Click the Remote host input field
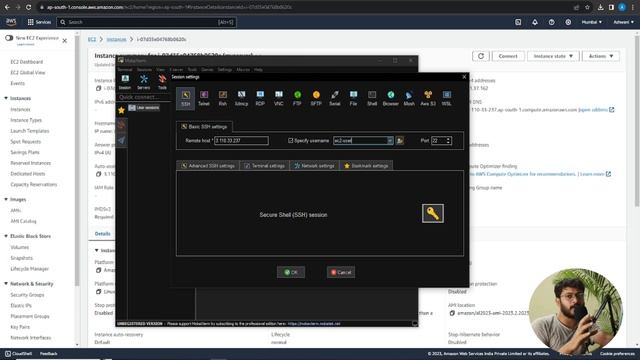This screenshot has width=640, height=360. click(241, 140)
